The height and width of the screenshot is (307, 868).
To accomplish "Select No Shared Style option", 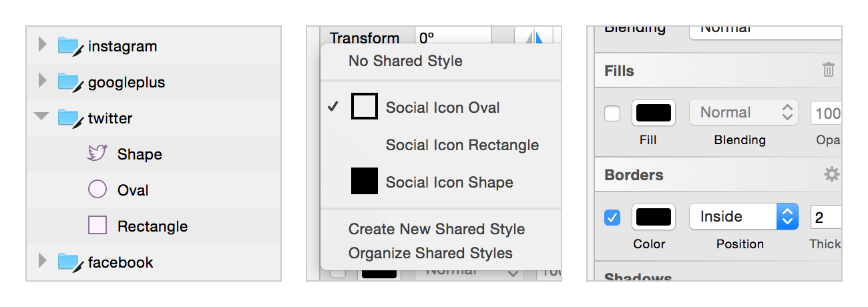I will (x=405, y=61).
